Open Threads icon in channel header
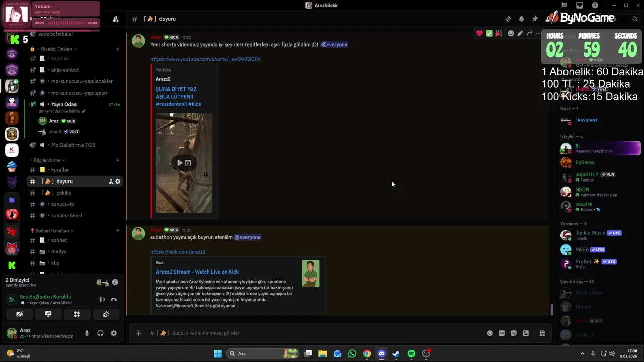Screen dimensions: 644x362 (x=508, y=19)
